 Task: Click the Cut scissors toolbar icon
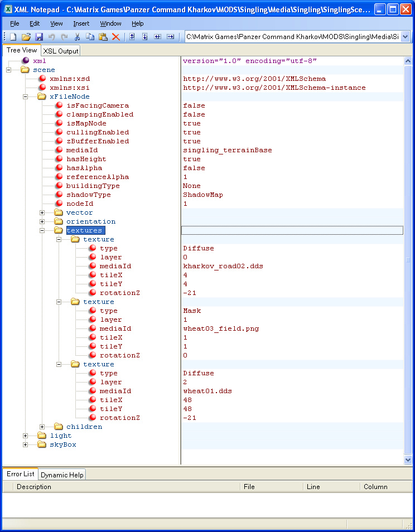point(77,37)
